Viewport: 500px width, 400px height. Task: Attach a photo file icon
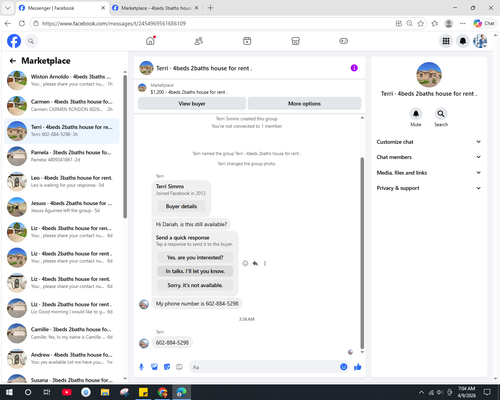(154, 367)
